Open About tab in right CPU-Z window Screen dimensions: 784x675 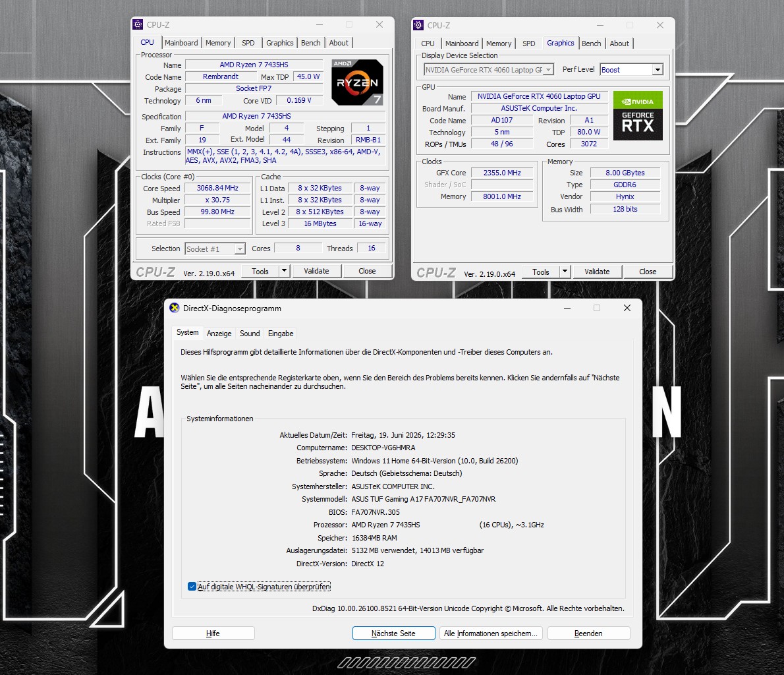point(619,44)
